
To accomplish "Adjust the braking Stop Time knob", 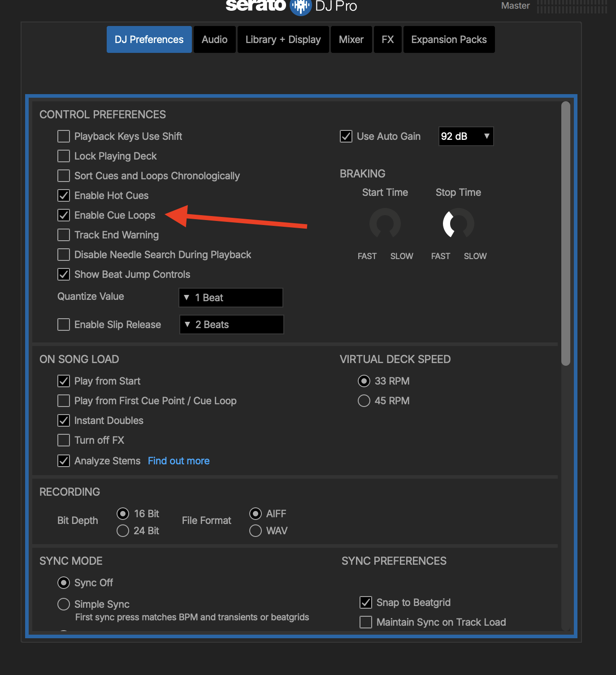I will pyautogui.click(x=459, y=223).
